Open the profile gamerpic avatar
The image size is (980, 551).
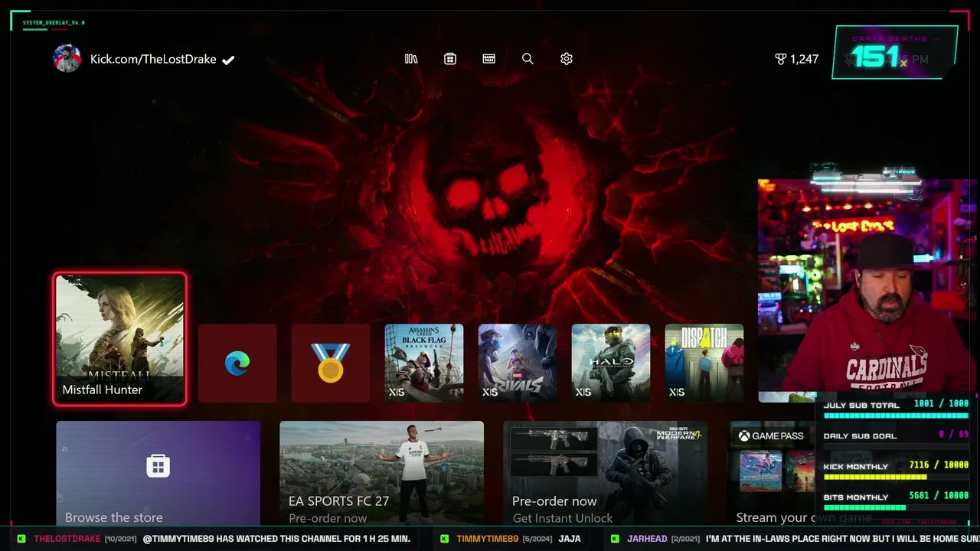pyautogui.click(x=67, y=59)
